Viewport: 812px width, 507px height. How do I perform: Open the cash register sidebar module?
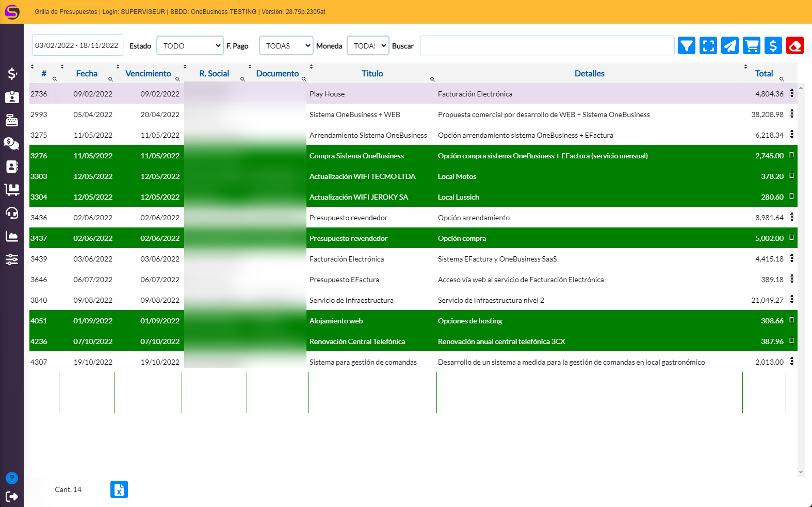pyautogui.click(x=12, y=120)
